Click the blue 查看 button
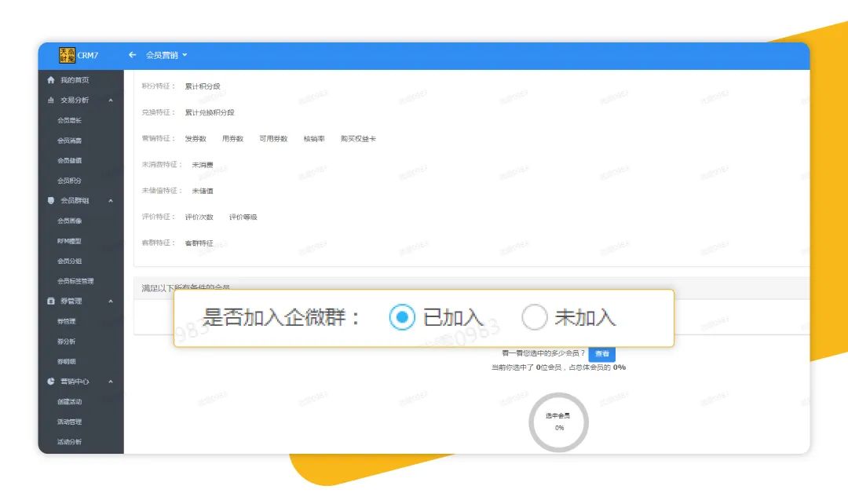 [x=601, y=354]
